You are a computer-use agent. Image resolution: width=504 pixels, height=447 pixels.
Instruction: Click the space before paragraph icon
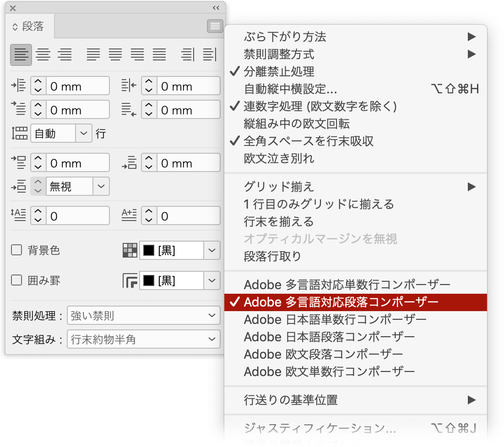click(19, 162)
